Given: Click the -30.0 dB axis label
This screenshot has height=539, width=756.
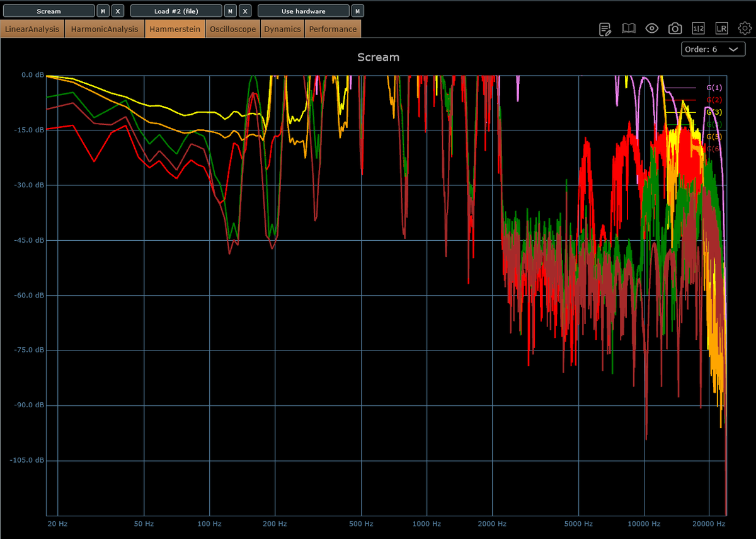Looking at the screenshot, I should pyautogui.click(x=29, y=185).
